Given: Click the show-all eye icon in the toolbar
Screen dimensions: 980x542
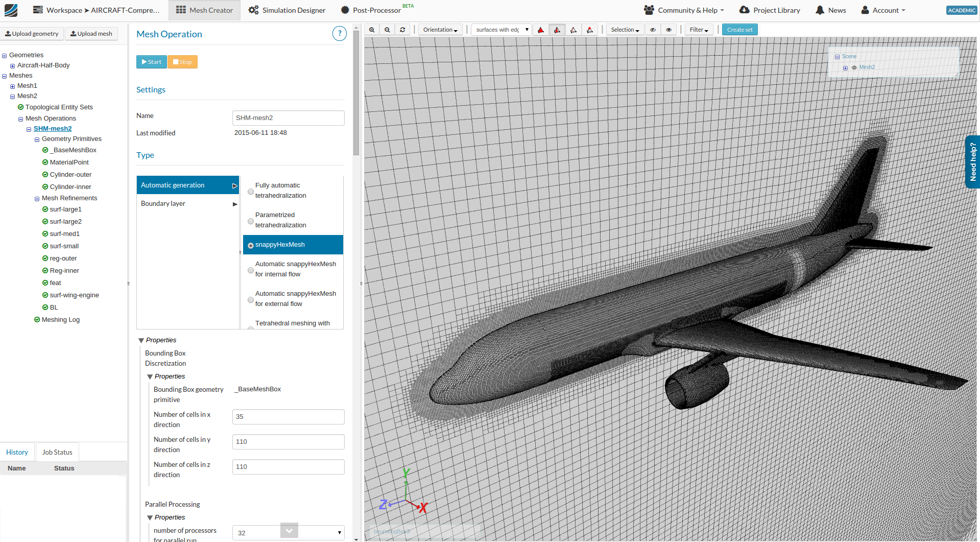Looking at the screenshot, I should 668,29.
